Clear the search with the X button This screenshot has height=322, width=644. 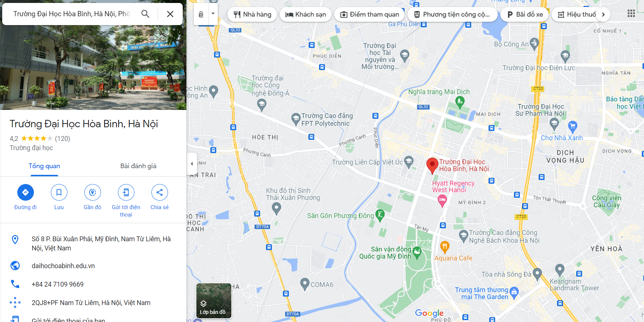(x=170, y=14)
